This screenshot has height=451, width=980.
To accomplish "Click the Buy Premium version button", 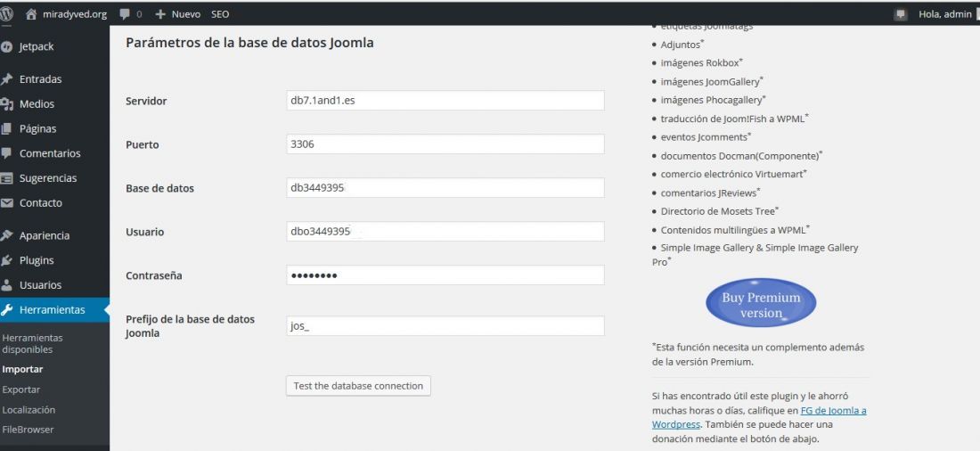I will coord(761,303).
